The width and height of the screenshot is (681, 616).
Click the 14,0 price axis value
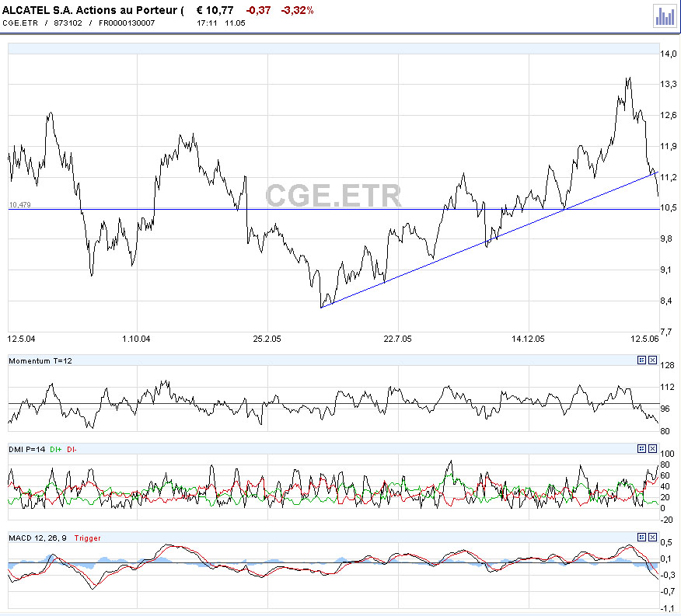(669, 54)
